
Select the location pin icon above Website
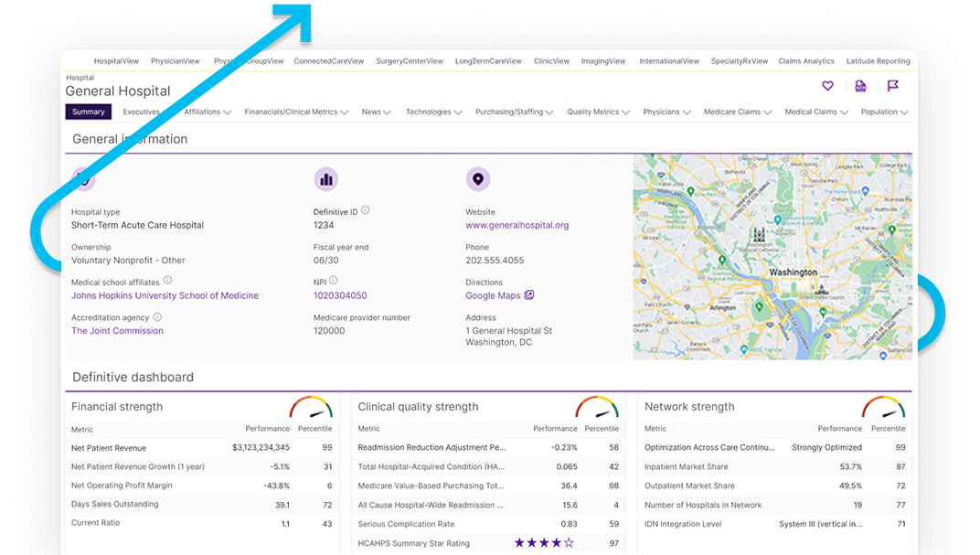(478, 178)
